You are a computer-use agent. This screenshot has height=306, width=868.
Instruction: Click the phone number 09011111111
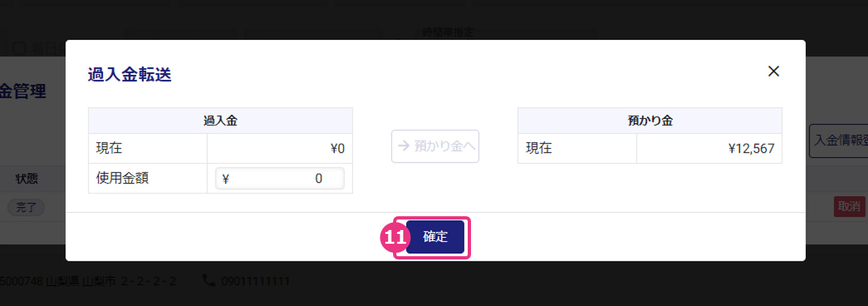pyautogui.click(x=255, y=281)
